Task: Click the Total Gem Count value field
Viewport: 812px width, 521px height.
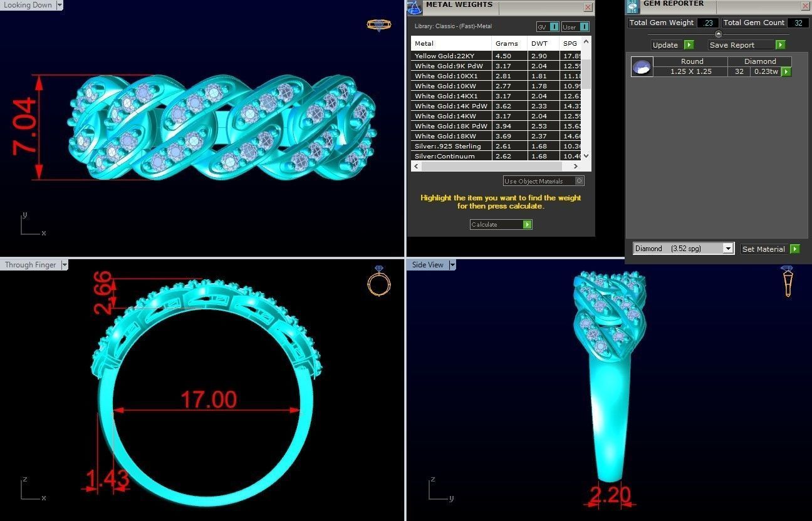Action: tap(798, 23)
